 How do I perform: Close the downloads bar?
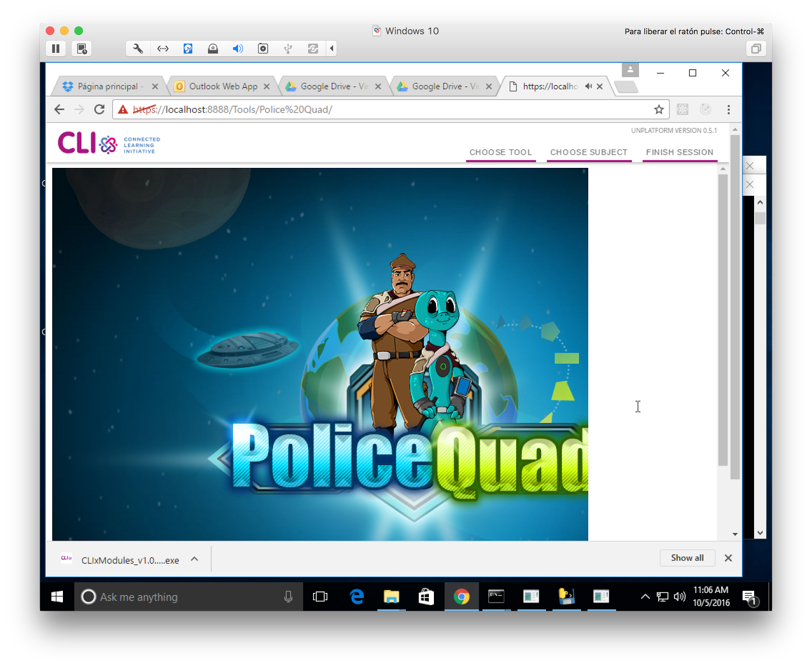[728, 558]
